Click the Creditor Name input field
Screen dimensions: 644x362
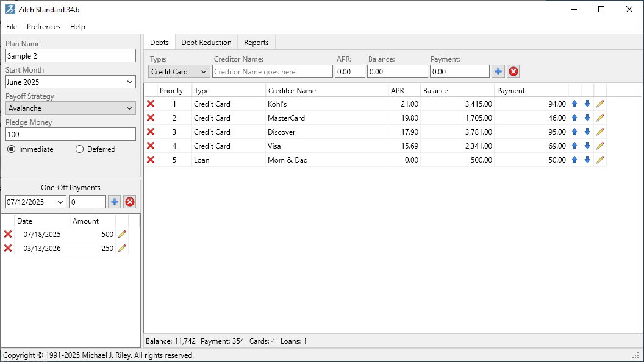[273, 72]
